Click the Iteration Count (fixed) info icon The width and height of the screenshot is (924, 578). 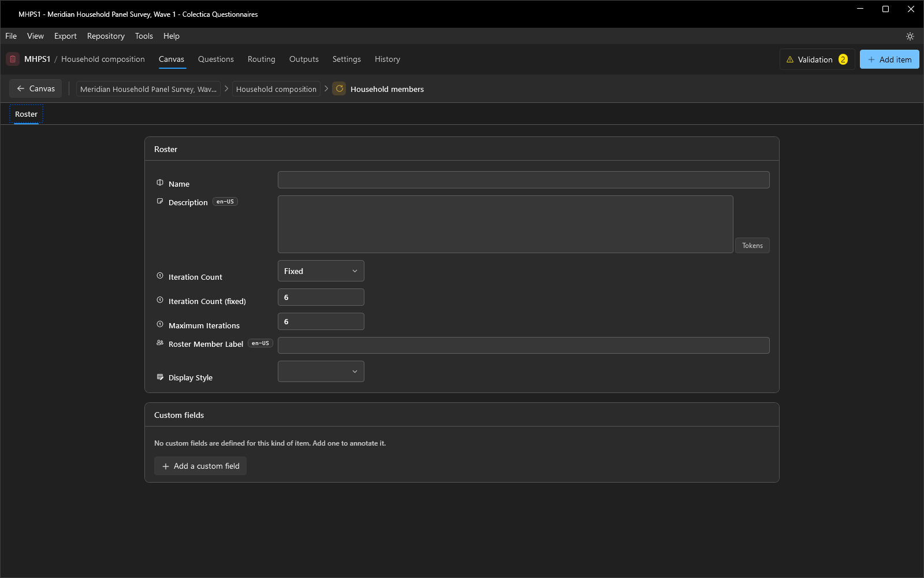click(x=160, y=300)
